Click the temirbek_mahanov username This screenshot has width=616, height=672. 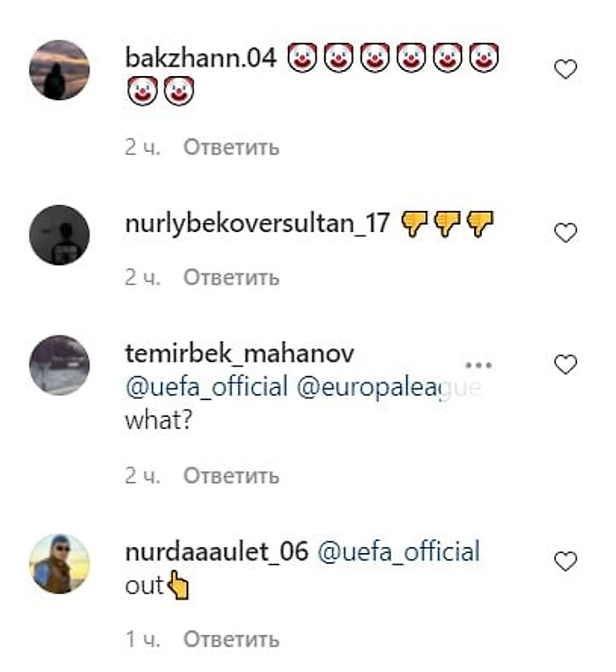click(240, 353)
